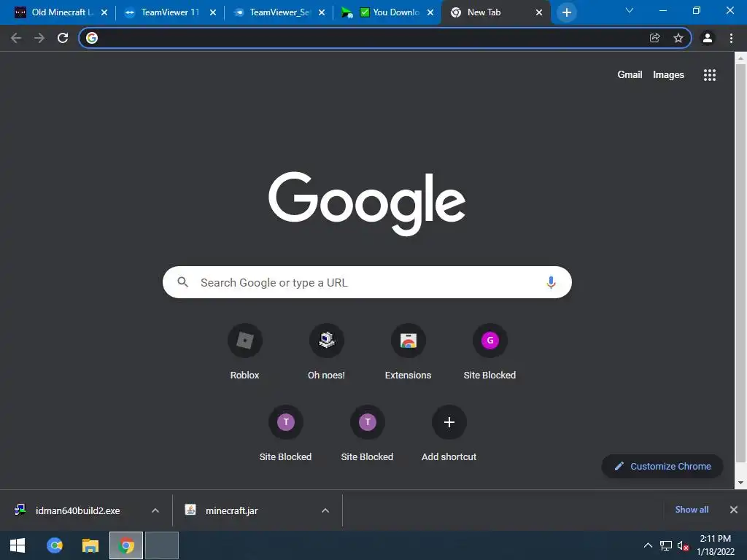Show all downloads
Viewport: 747px width, 560px height.
tap(692, 510)
